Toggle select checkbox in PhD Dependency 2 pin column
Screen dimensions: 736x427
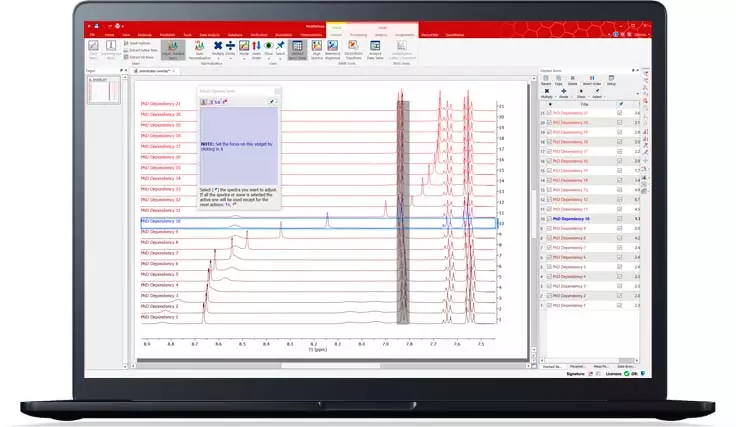tap(620, 296)
